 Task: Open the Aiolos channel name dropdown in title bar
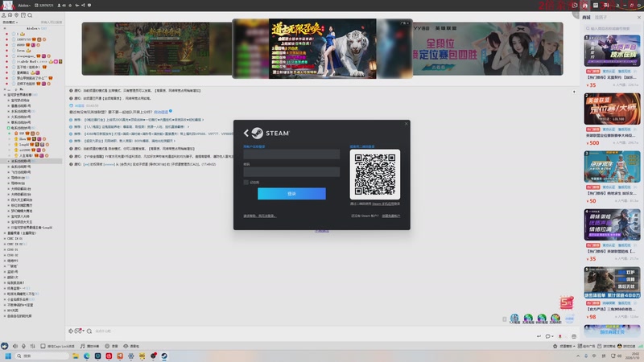coord(24,6)
